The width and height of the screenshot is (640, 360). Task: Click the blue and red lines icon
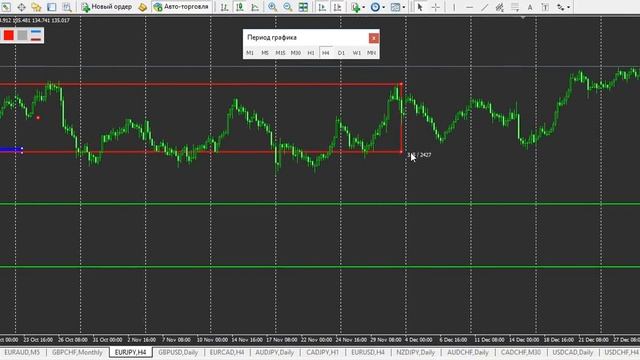[36, 36]
